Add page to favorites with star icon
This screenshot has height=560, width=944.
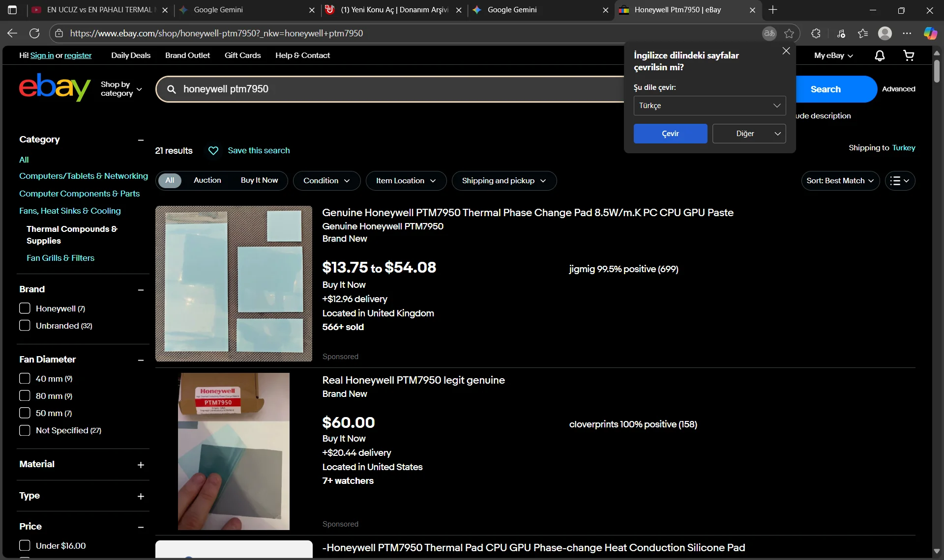pos(789,33)
